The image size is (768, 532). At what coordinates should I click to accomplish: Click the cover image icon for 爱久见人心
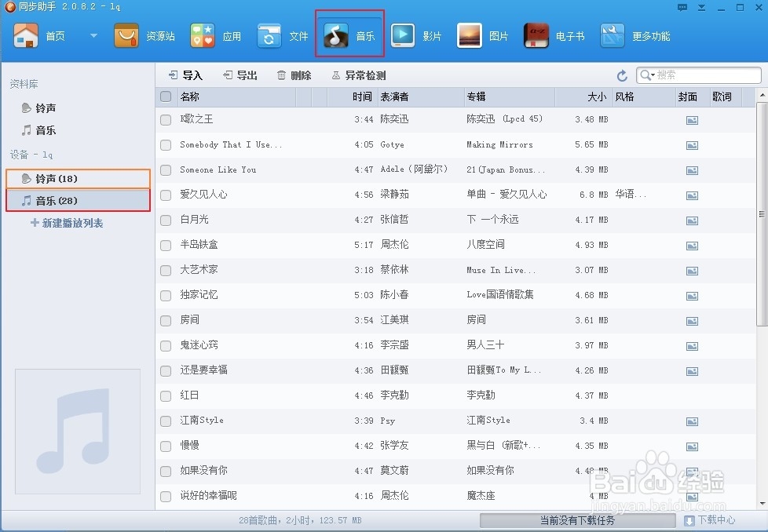(692, 195)
